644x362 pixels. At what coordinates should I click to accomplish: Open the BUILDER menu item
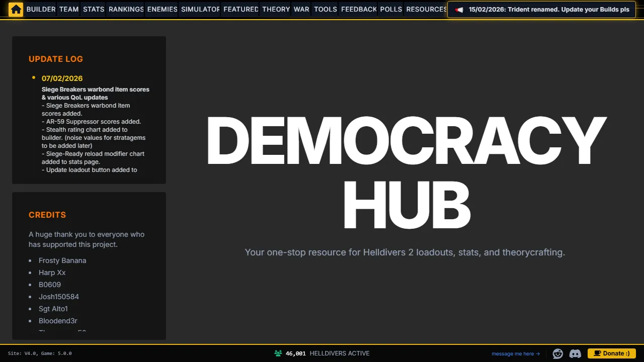(40, 9)
